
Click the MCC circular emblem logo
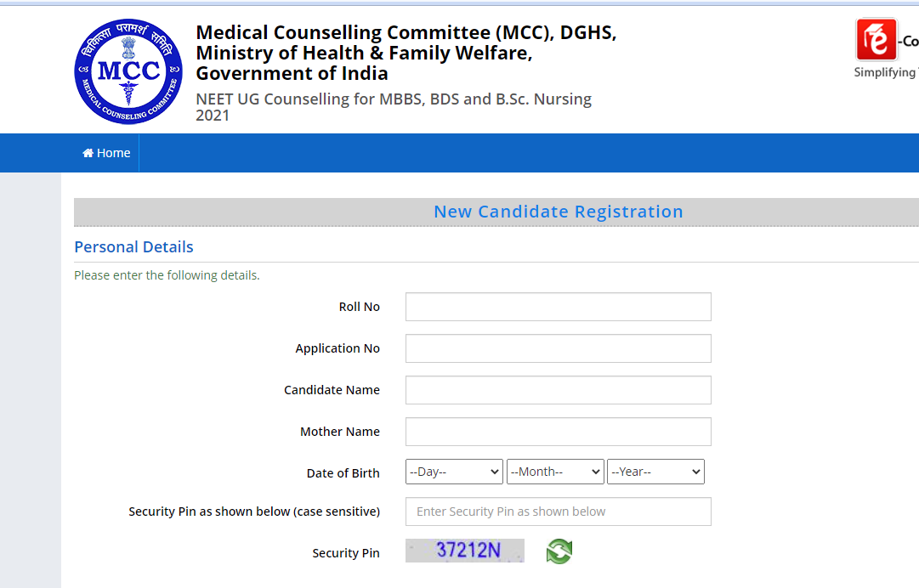pyautogui.click(x=128, y=71)
